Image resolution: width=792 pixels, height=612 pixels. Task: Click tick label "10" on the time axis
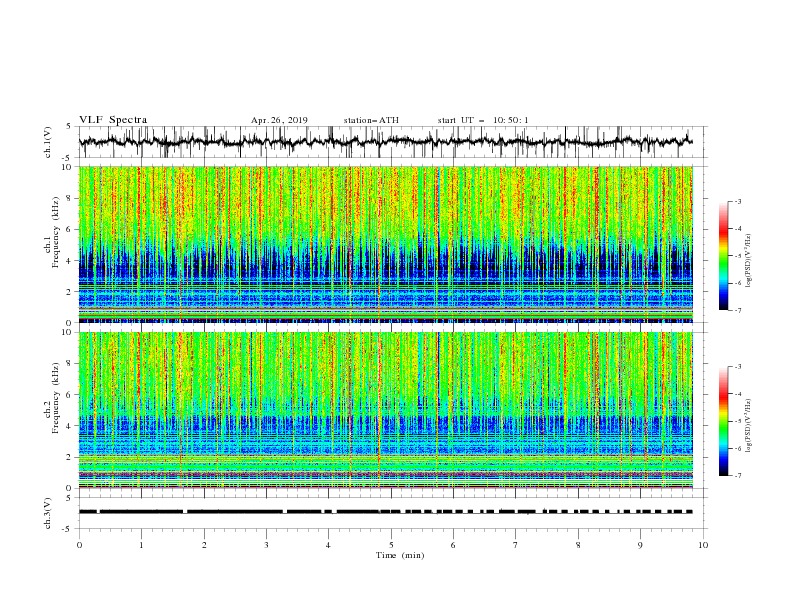pyautogui.click(x=703, y=545)
